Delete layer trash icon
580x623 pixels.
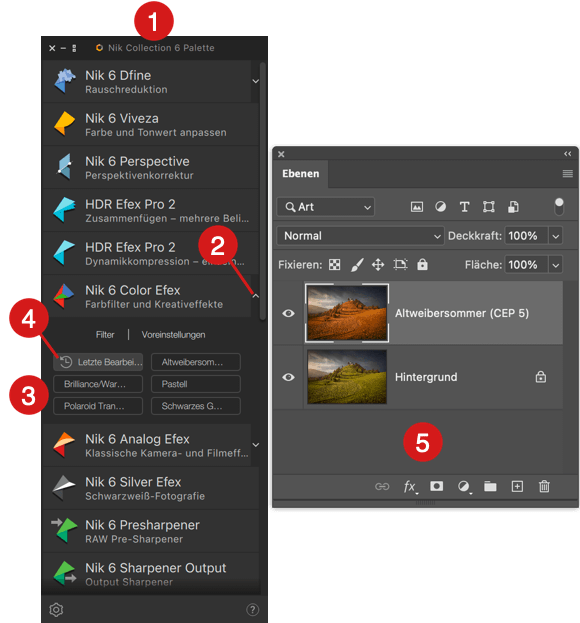tap(544, 486)
